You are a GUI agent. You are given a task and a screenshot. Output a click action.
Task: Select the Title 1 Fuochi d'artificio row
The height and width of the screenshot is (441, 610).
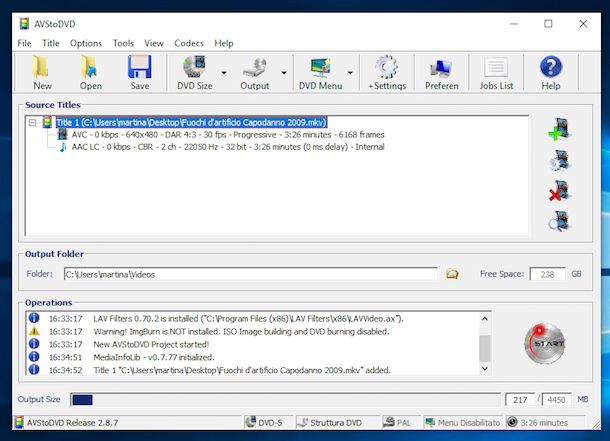coord(191,122)
